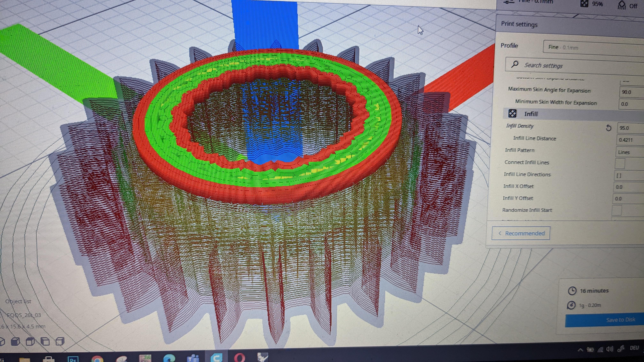Select the top view cube icon
Screen dimensions: 644x362
[x=31, y=341]
